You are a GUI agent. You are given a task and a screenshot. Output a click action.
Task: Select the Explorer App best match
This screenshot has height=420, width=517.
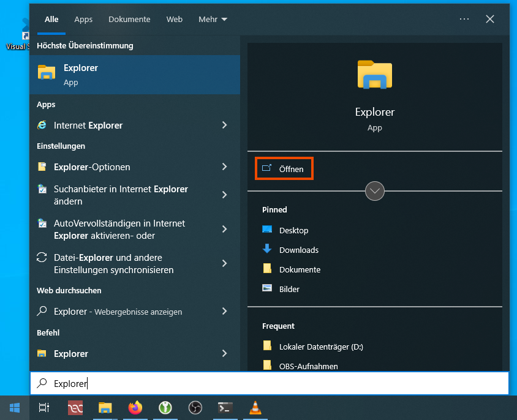[135, 75]
